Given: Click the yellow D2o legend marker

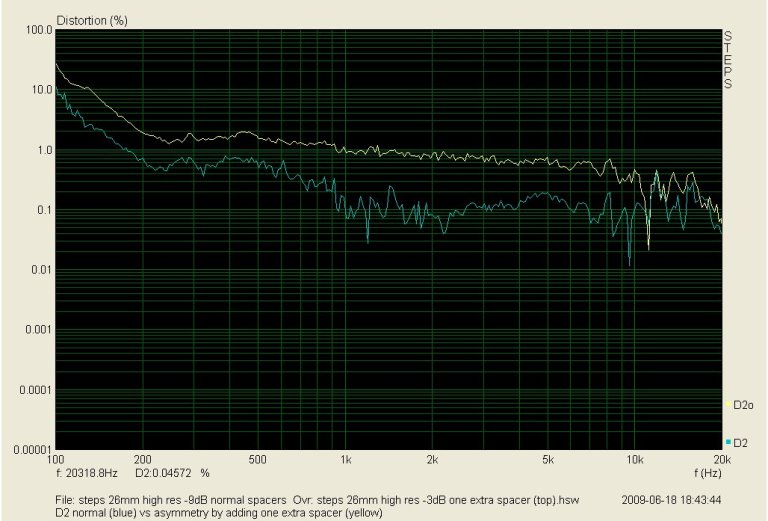Looking at the screenshot, I should click(728, 404).
